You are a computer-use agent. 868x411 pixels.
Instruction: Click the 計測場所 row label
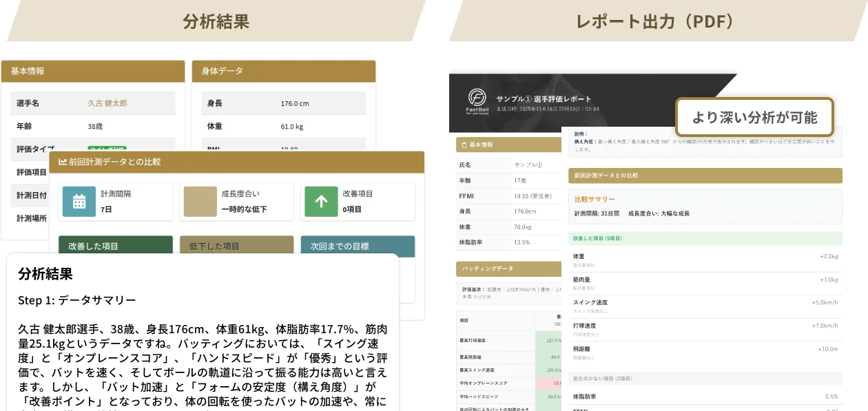32,218
